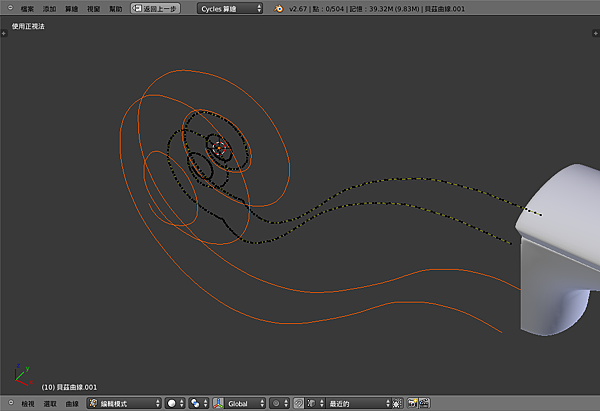
Task: Click the '使用正視法' view label
Action: point(28,26)
